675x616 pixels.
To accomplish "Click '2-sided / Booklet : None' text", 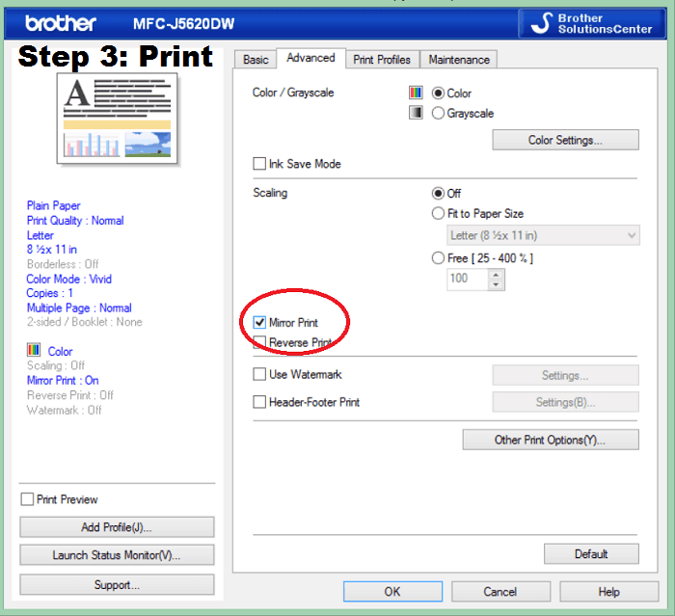I will [x=85, y=322].
